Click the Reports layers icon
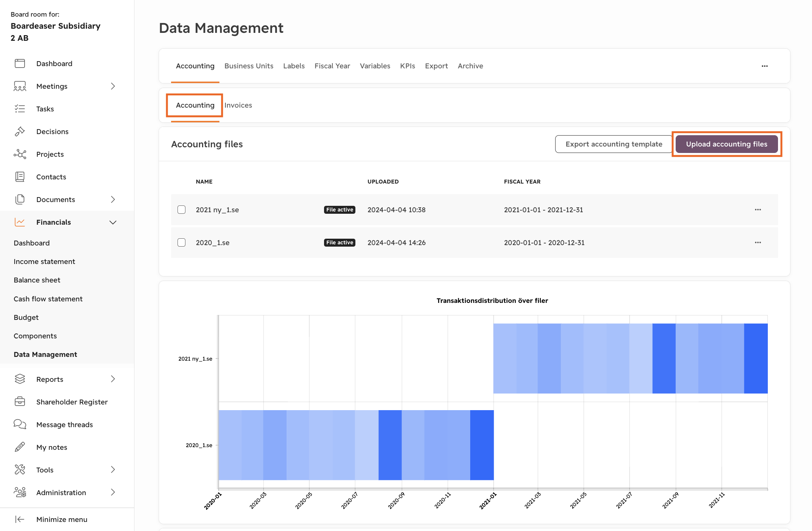The height and width of the screenshot is (531, 812). (20, 379)
